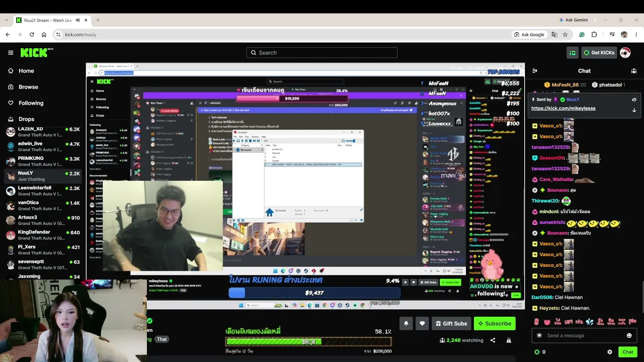The height and width of the screenshot is (362, 644).
Task: Send message with the green Chat button
Action: tap(627, 352)
